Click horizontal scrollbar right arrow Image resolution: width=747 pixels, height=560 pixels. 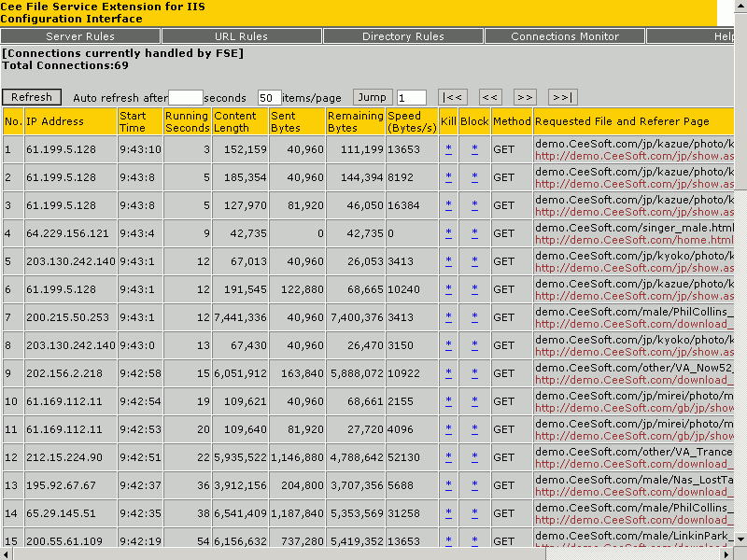point(726,553)
